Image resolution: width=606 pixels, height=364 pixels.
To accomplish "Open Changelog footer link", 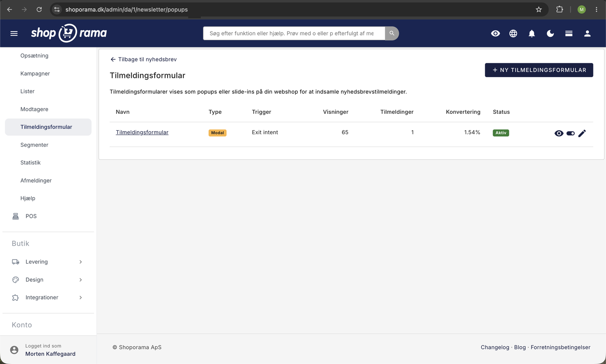I will coord(495,347).
